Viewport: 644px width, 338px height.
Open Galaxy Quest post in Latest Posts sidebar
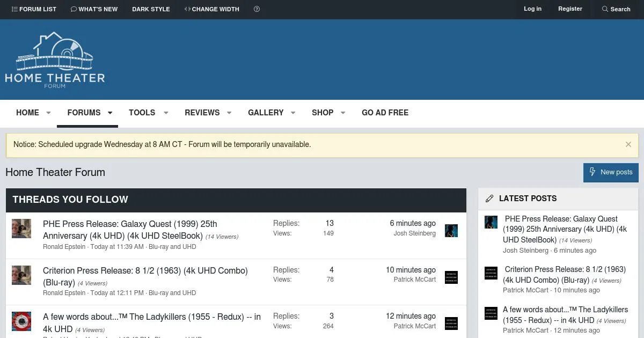(565, 229)
